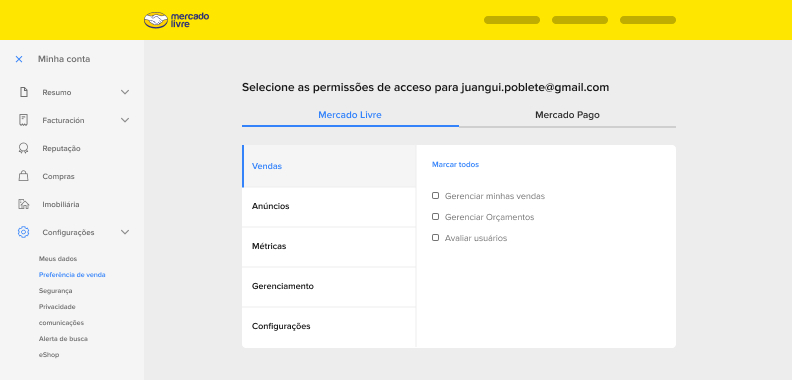Screen dimensions: 792x380
Task: Click the Compras shopping bag icon
Action: click(23, 176)
